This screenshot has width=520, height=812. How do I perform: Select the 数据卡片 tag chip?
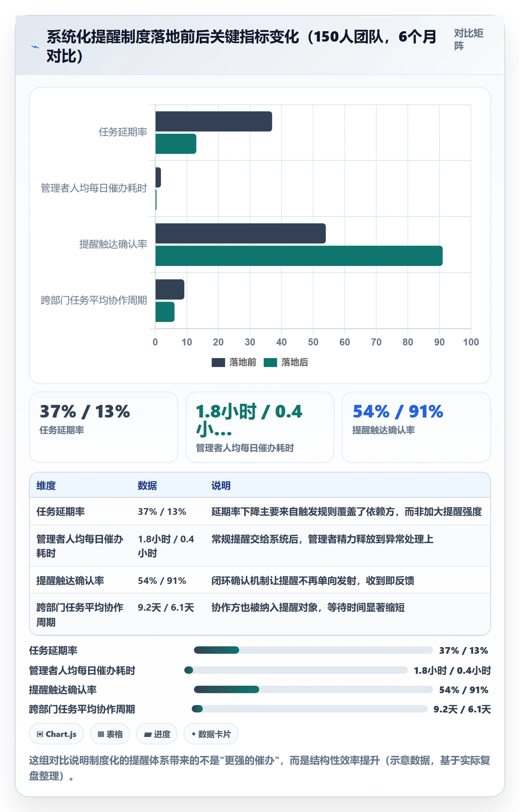coord(211,734)
